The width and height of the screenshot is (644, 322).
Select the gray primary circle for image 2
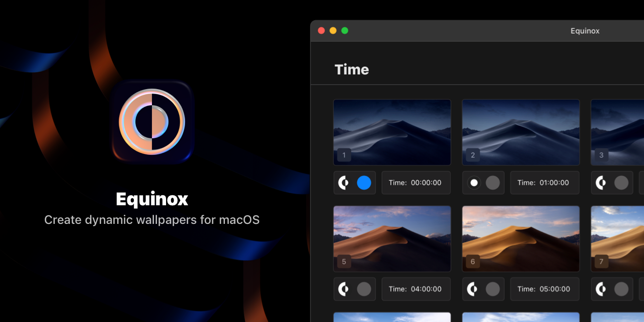pos(493,183)
